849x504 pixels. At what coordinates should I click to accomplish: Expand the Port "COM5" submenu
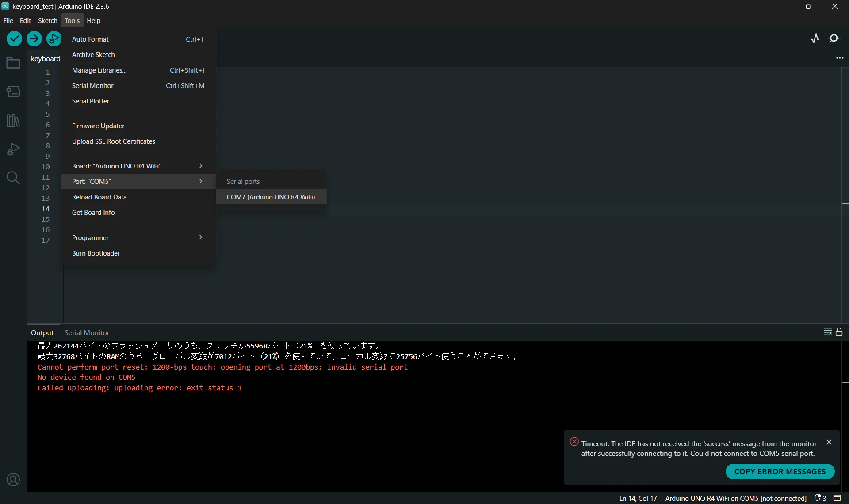click(x=138, y=182)
